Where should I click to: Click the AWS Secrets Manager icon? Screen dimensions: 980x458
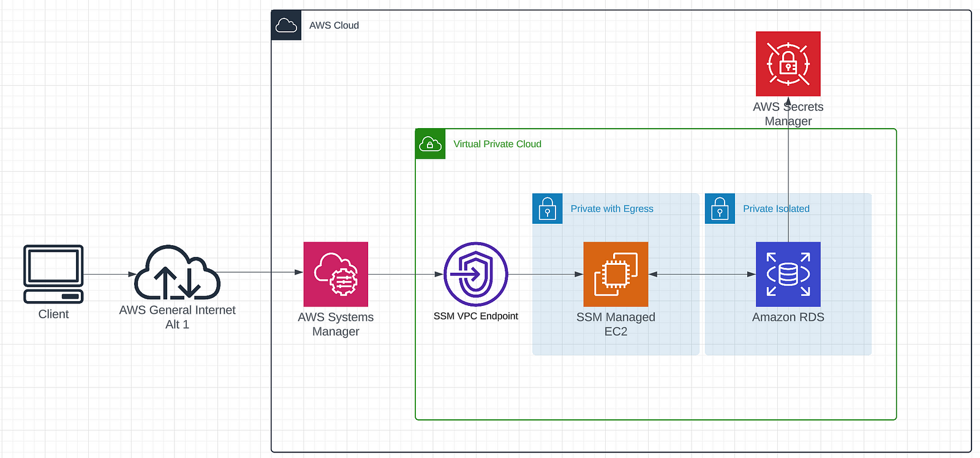coord(788,64)
